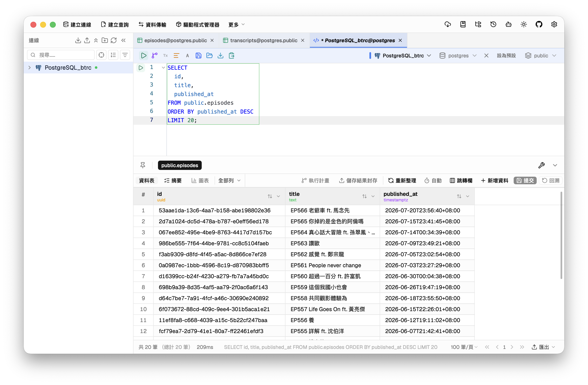Open PostgreSQL_btrc connection selector dropdown
588x385 pixels.
403,56
